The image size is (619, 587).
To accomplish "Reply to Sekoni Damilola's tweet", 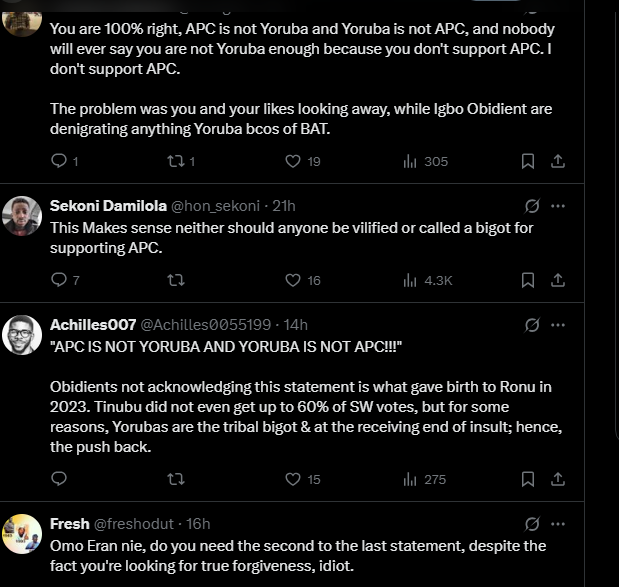I will [x=65, y=280].
